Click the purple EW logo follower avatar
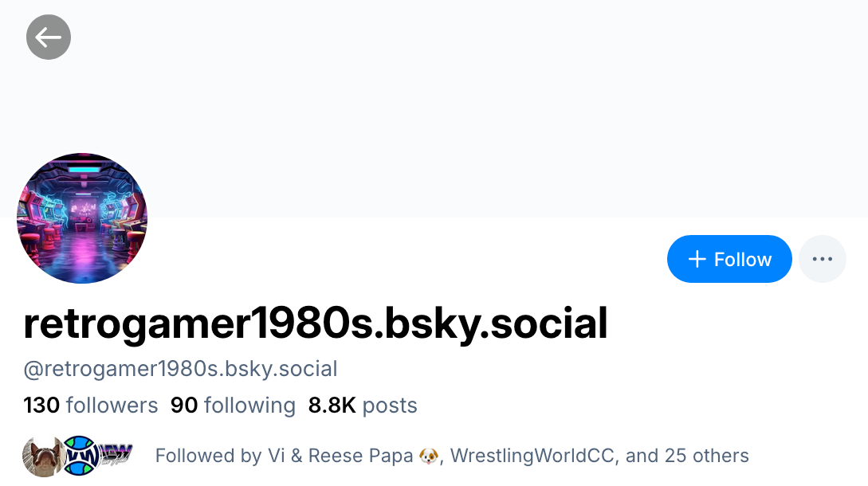 tap(116, 455)
